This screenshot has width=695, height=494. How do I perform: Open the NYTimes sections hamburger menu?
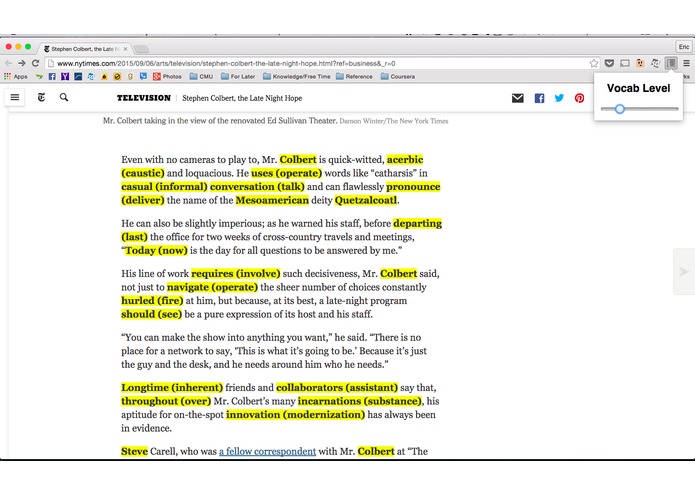click(x=15, y=97)
